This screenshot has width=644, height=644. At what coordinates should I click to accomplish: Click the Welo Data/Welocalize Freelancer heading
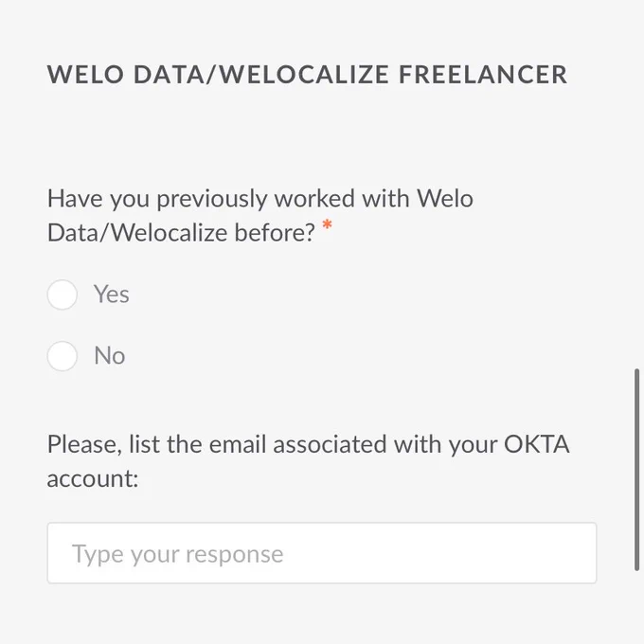tap(307, 75)
